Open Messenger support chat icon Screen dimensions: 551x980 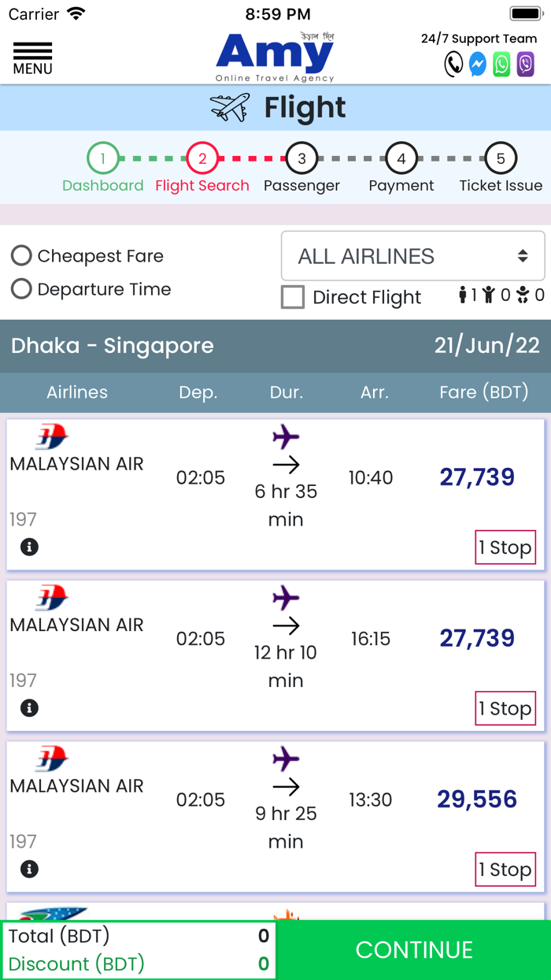[478, 65]
